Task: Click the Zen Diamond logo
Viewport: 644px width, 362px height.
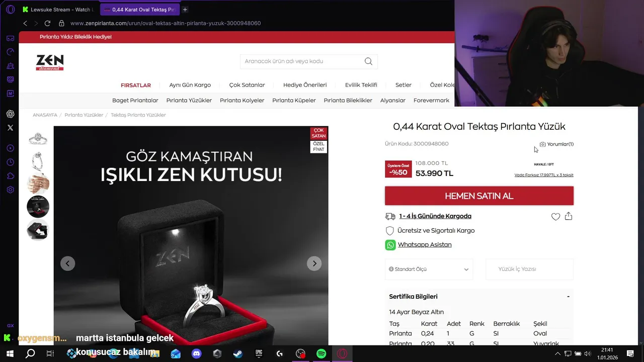Action: (50, 62)
